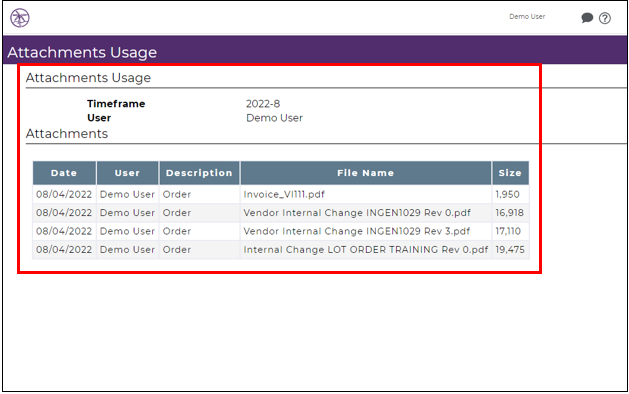Click Order description in the 16,918 row
The width and height of the screenshot is (629, 394).
point(177,213)
